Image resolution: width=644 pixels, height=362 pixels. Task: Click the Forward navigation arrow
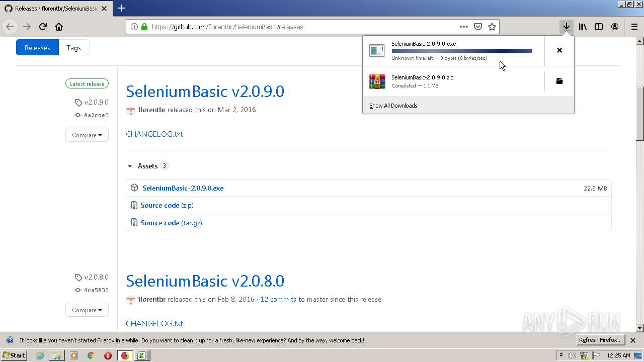[27, 27]
